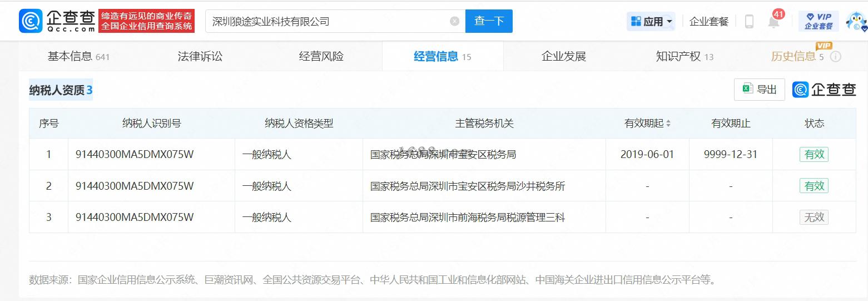Click the 无效 status tag
The image size is (868, 301).
814,217
